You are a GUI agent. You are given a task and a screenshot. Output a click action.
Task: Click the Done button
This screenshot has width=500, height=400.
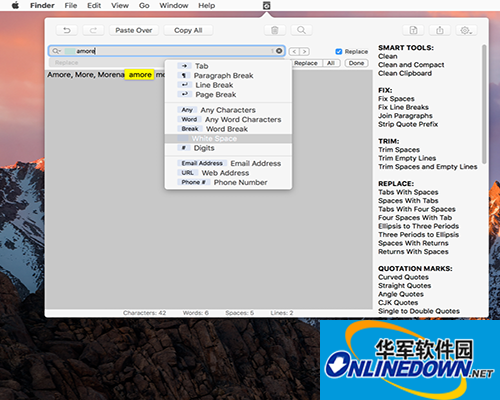coord(356,63)
